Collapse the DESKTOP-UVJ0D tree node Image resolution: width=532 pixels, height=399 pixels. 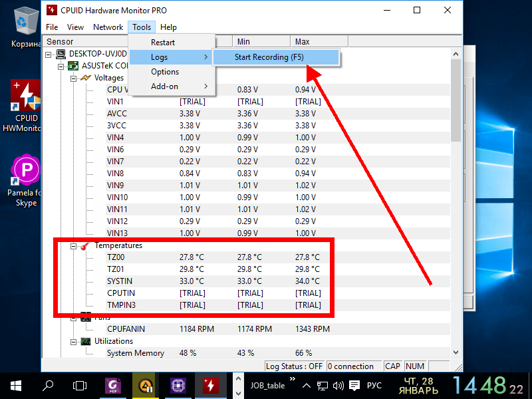pos(49,55)
